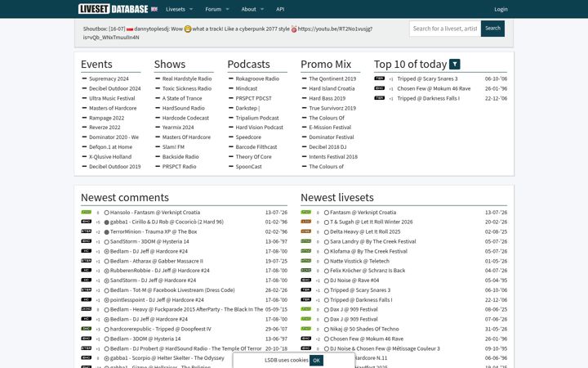Open Bedlam - Tot-M @ Facebook Livestream comment
The height and width of the screenshot is (368, 588).
(x=172, y=290)
